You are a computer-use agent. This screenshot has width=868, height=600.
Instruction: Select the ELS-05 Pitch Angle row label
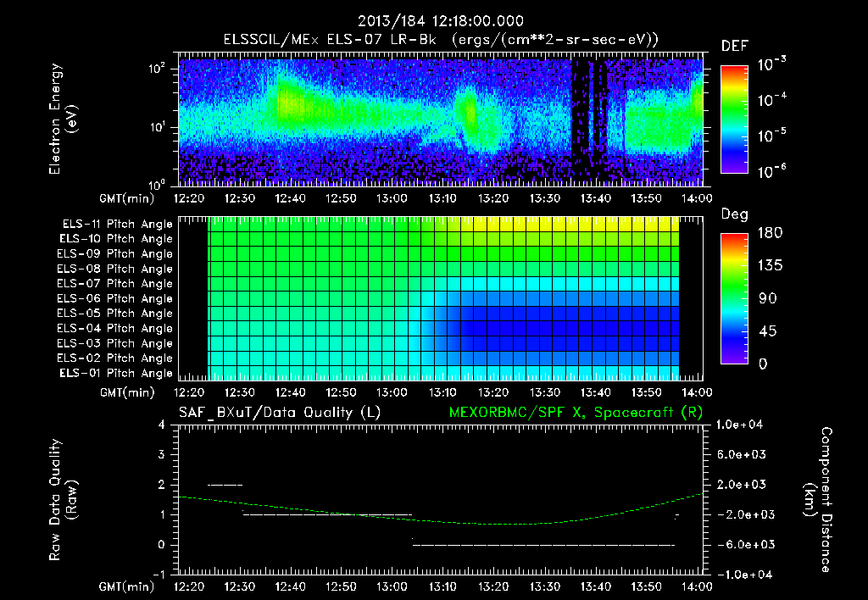(115, 314)
